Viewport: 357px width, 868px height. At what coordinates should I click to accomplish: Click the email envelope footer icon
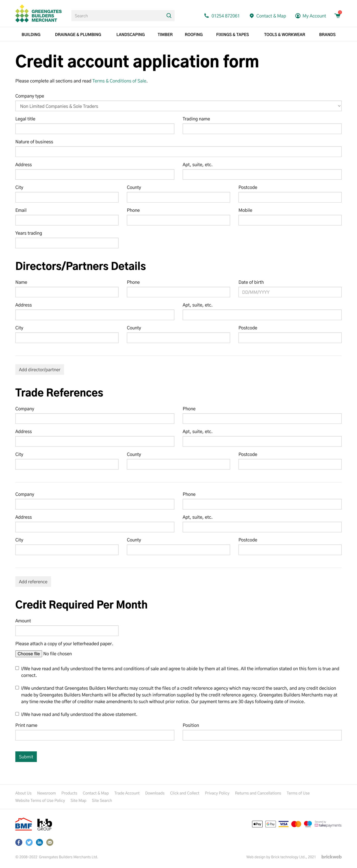click(x=50, y=842)
